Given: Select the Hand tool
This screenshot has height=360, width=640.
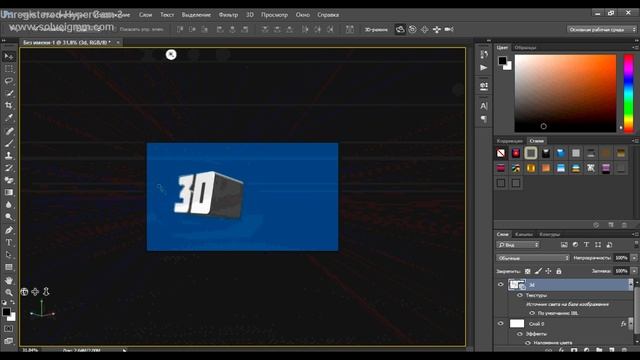Looking at the screenshot, I should pyautogui.click(x=9, y=280).
